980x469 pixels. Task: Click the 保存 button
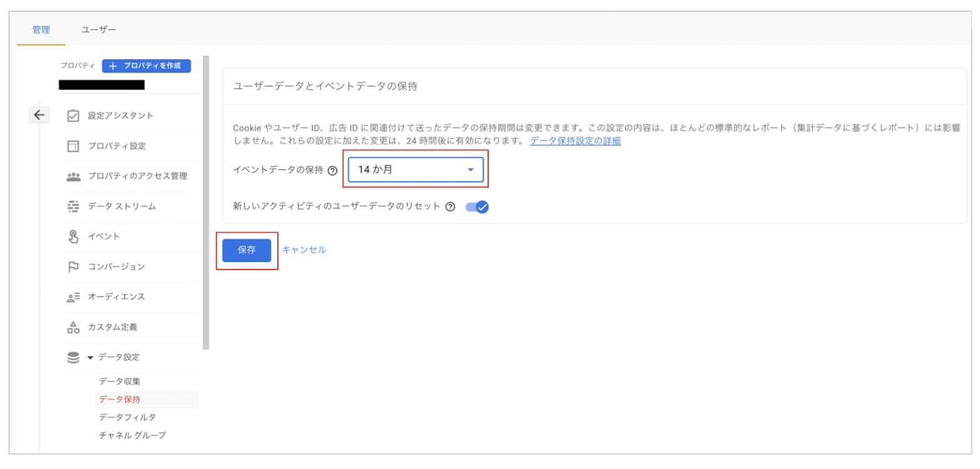pos(247,250)
